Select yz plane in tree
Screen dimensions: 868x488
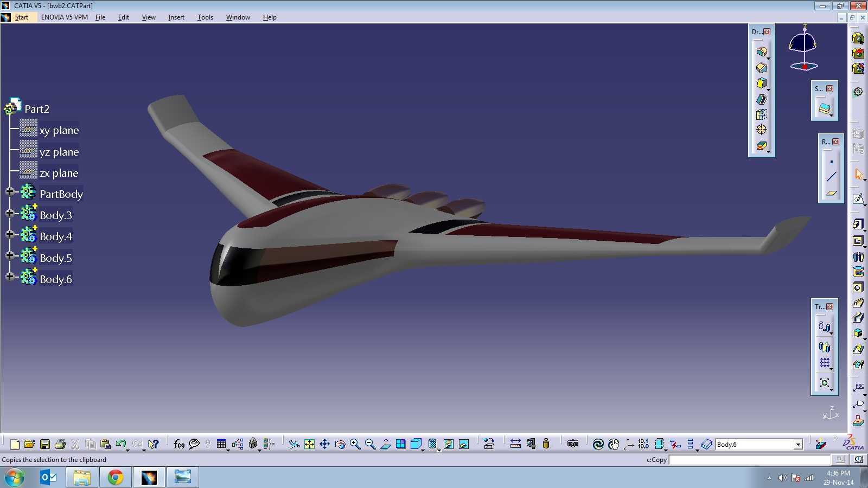pos(59,152)
